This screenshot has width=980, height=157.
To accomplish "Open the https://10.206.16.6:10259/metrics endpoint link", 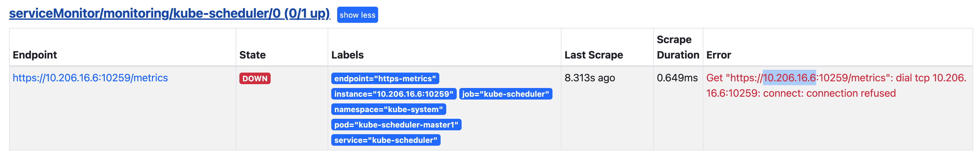I will click(90, 78).
